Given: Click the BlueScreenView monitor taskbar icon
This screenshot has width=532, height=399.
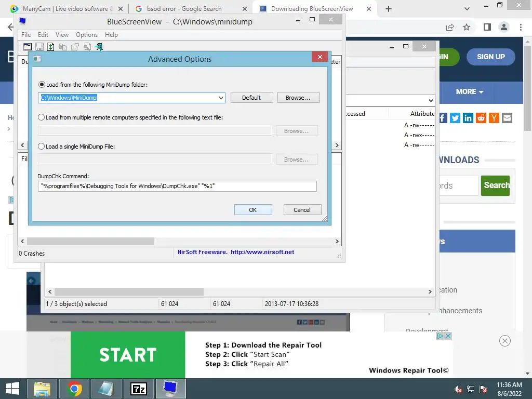Looking at the screenshot, I should 170,389.
